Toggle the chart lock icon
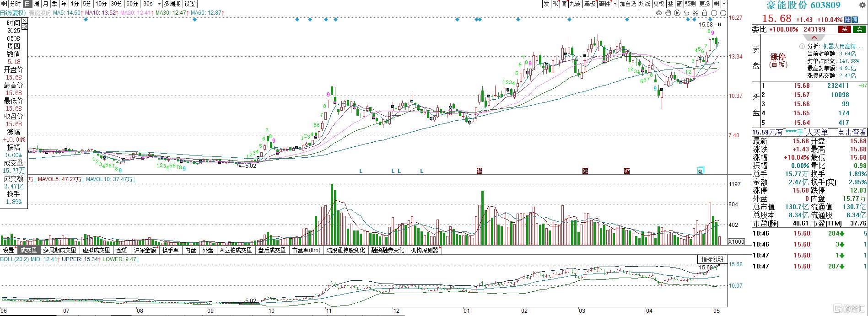868x316 pixels. pos(705,13)
